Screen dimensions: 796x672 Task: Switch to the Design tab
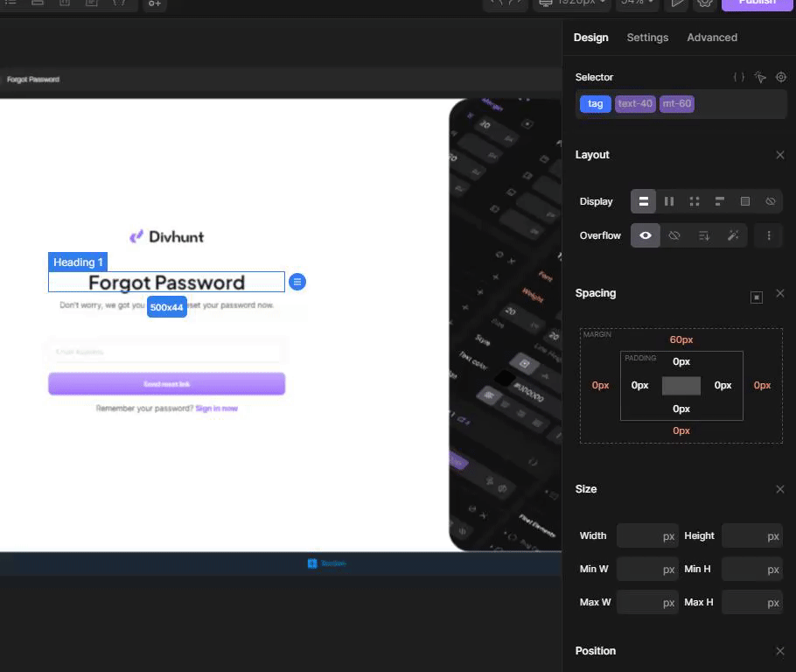pos(591,38)
